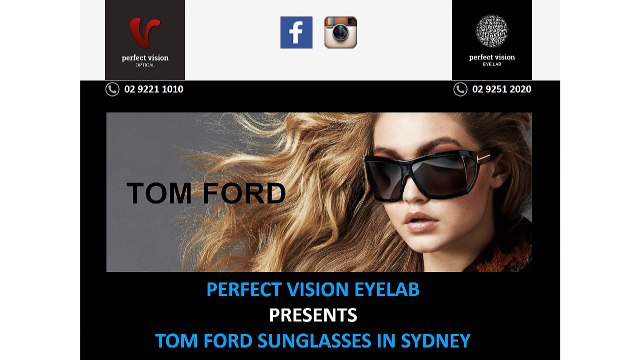Open the Instagram camera icon

[340, 32]
